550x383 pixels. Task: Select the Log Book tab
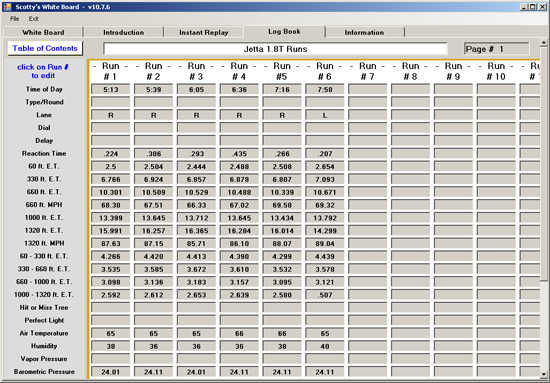coord(284,31)
